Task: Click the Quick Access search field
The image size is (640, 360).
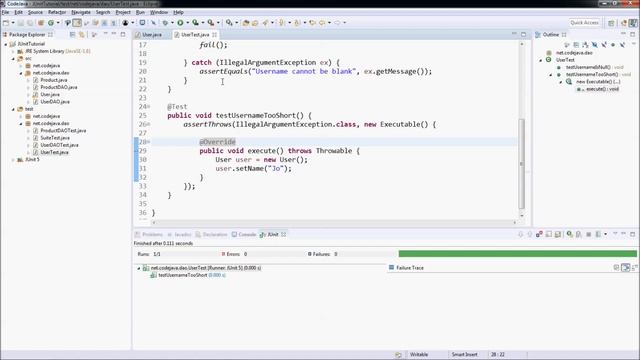Action: (584, 23)
